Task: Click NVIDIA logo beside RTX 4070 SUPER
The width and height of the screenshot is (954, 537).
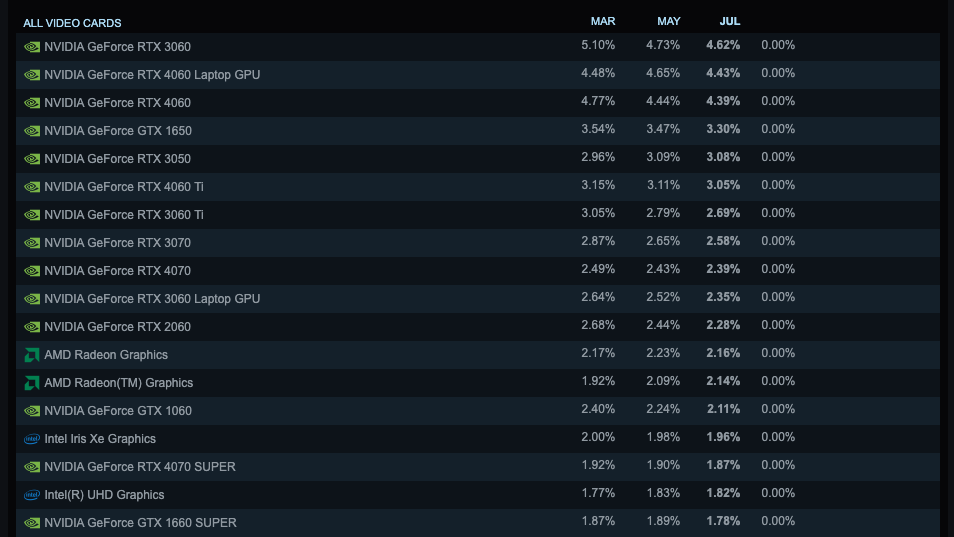Action: pos(32,467)
